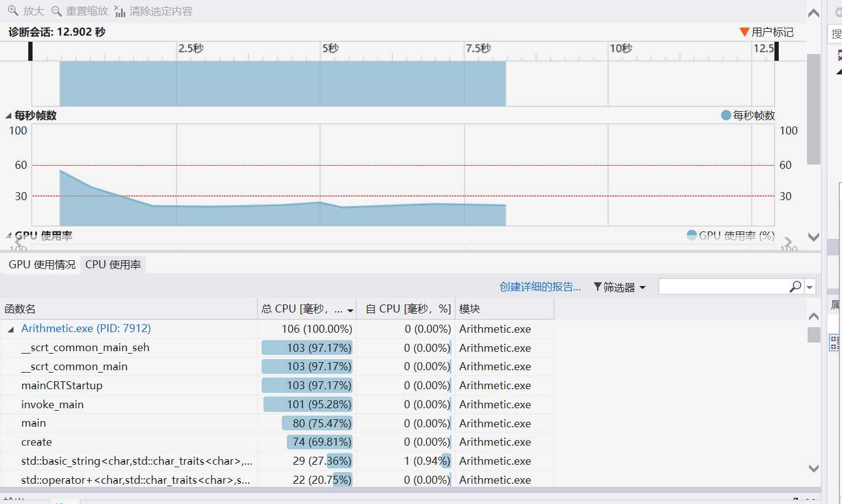
Task: Click the 22 (20.75%) total CPU cell
Action: tap(307, 479)
